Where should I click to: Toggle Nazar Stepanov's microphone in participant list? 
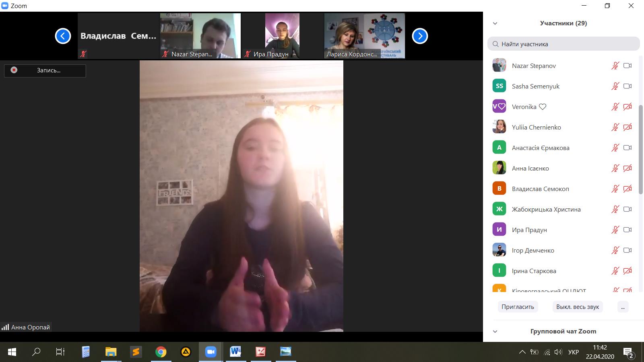[x=615, y=66]
